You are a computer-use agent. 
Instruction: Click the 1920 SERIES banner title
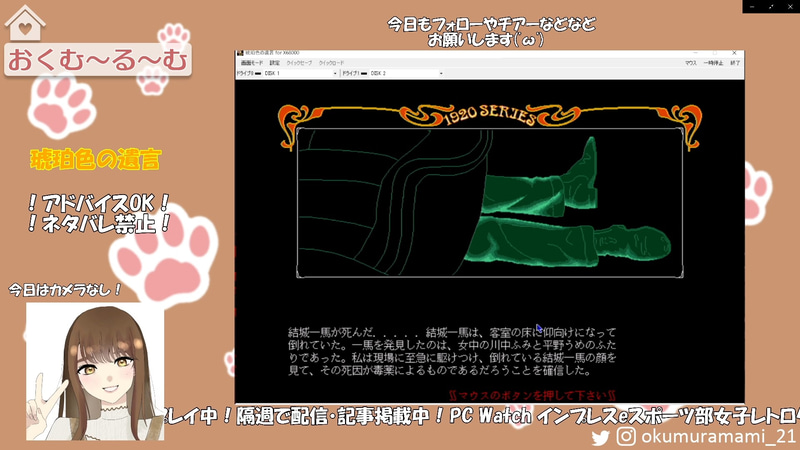[x=489, y=116]
